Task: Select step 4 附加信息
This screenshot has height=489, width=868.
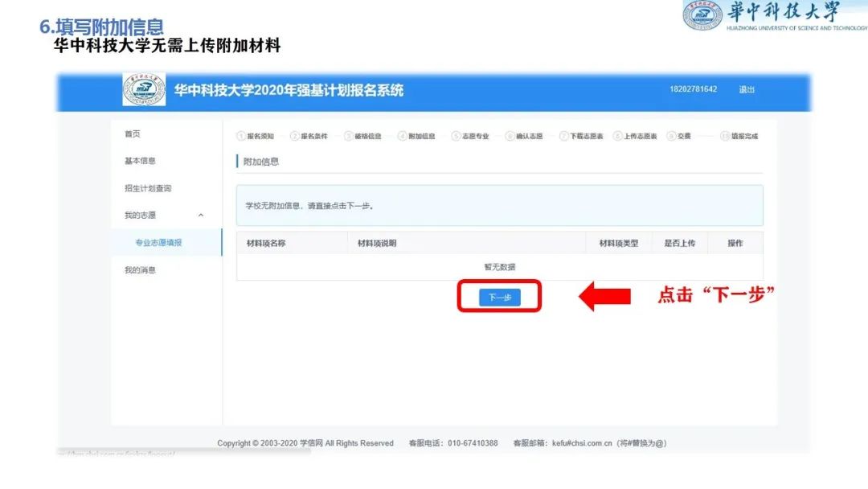Action: click(x=416, y=136)
